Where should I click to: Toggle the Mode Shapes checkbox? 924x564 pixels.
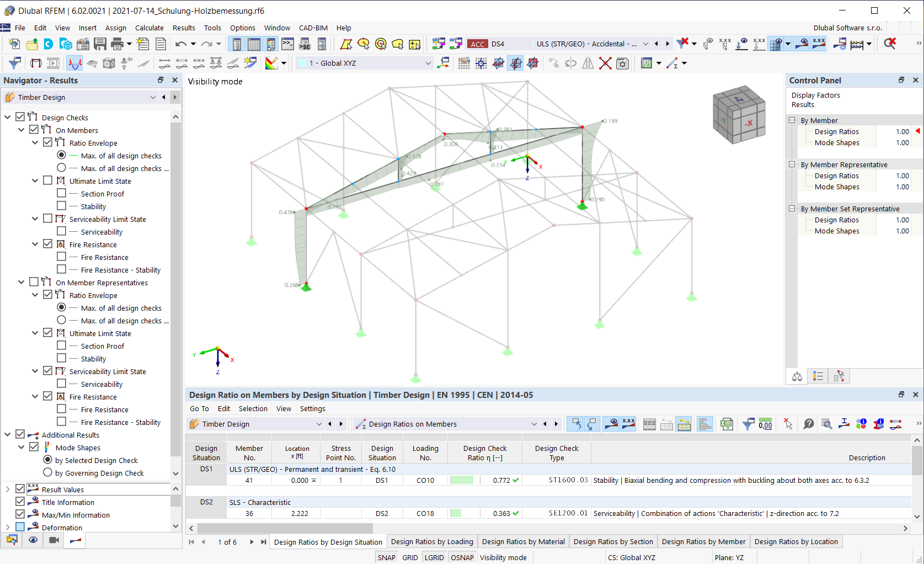point(34,447)
